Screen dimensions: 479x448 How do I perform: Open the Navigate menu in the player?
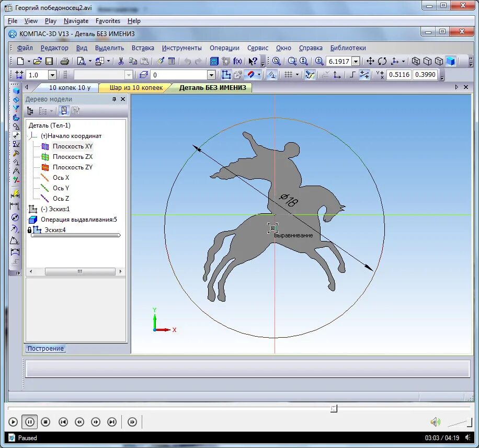(x=76, y=21)
